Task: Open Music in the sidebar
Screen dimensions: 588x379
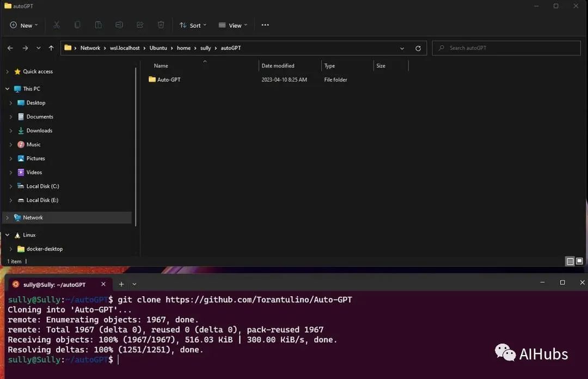Action: click(x=33, y=144)
